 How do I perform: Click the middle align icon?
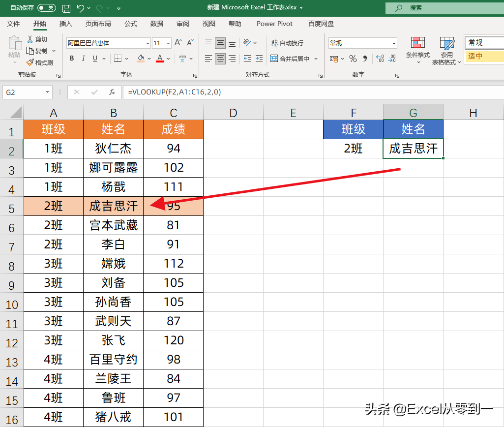pos(220,42)
